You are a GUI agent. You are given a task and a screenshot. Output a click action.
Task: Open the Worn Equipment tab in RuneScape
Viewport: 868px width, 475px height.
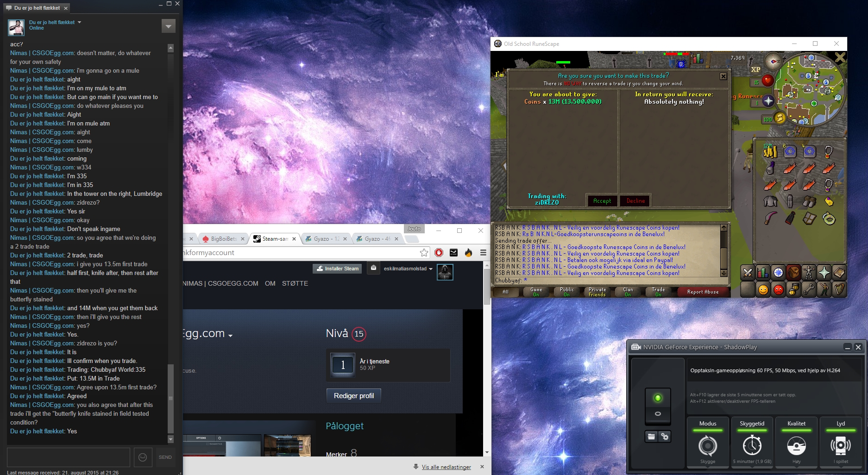(x=809, y=273)
